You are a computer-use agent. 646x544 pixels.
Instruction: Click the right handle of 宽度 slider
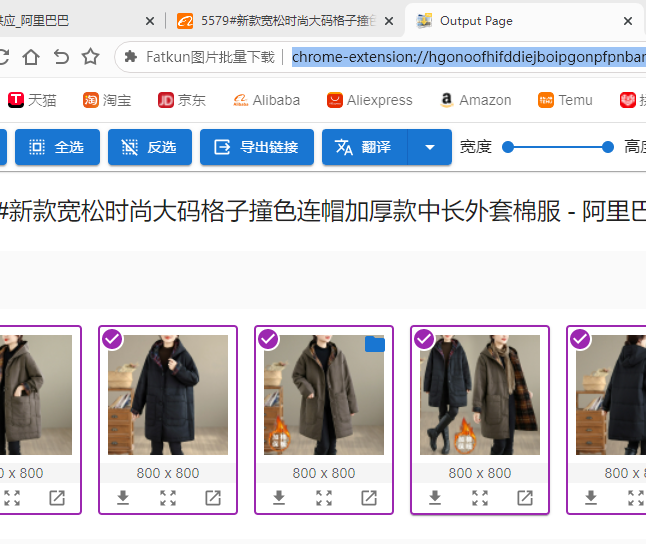[608, 147]
